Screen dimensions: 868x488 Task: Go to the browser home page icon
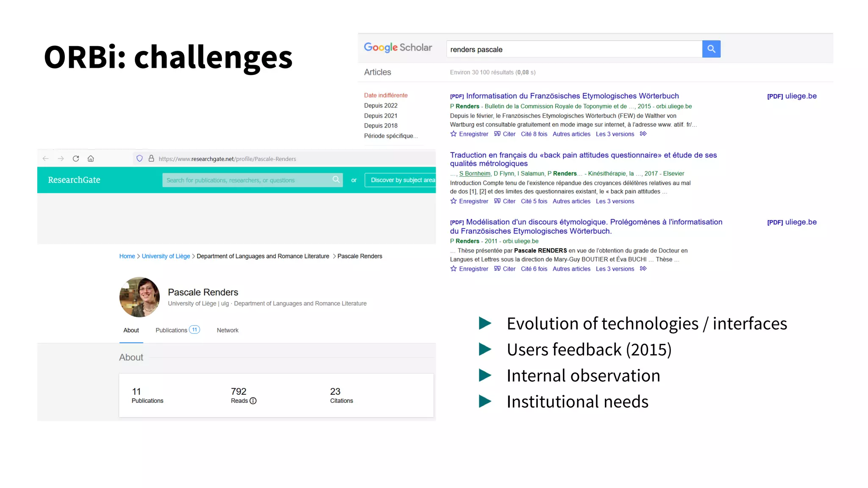click(x=91, y=159)
